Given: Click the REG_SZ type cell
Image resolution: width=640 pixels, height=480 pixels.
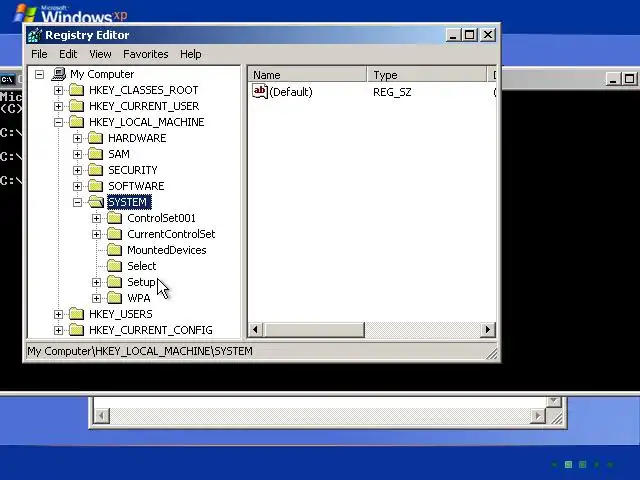Looking at the screenshot, I should (x=392, y=92).
